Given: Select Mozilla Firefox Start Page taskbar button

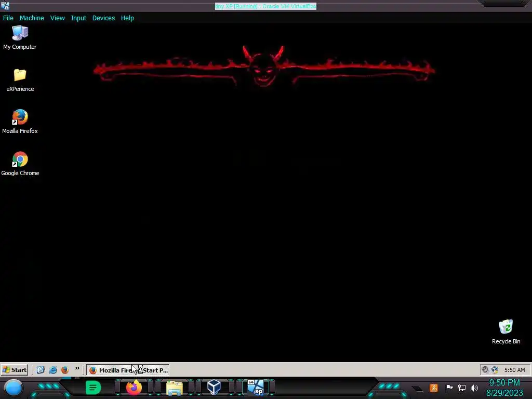Looking at the screenshot, I should tap(128, 370).
